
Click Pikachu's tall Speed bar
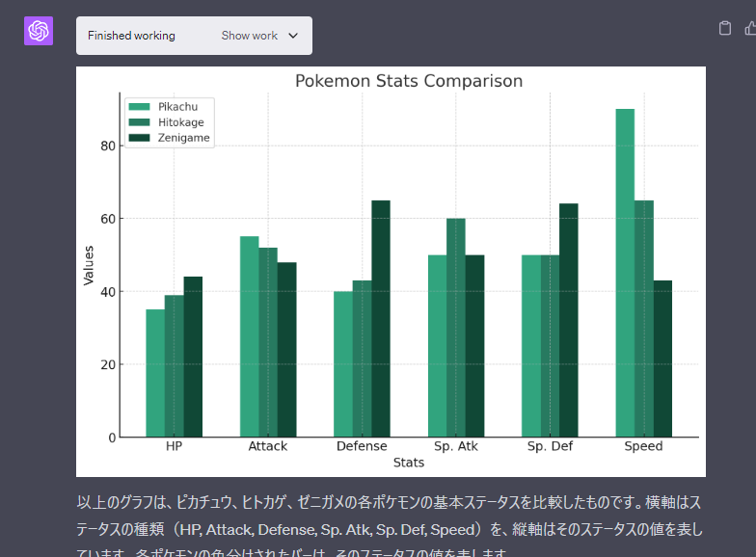[625, 273]
